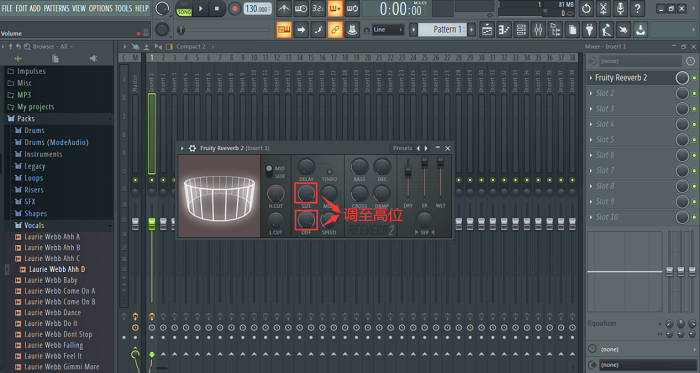Click the Insert 1 volume fader
Image resolution: width=700 pixels, height=373 pixels.
click(152, 224)
